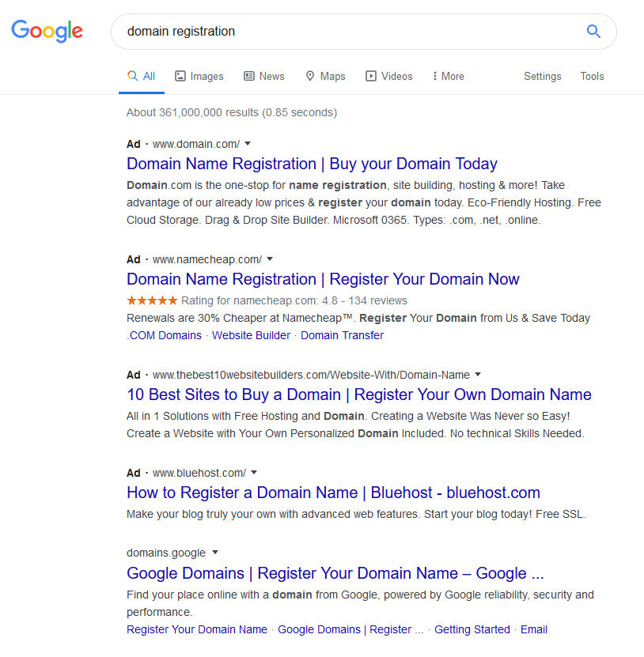Click the orange star rating for namecheap.com

tap(152, 300)
